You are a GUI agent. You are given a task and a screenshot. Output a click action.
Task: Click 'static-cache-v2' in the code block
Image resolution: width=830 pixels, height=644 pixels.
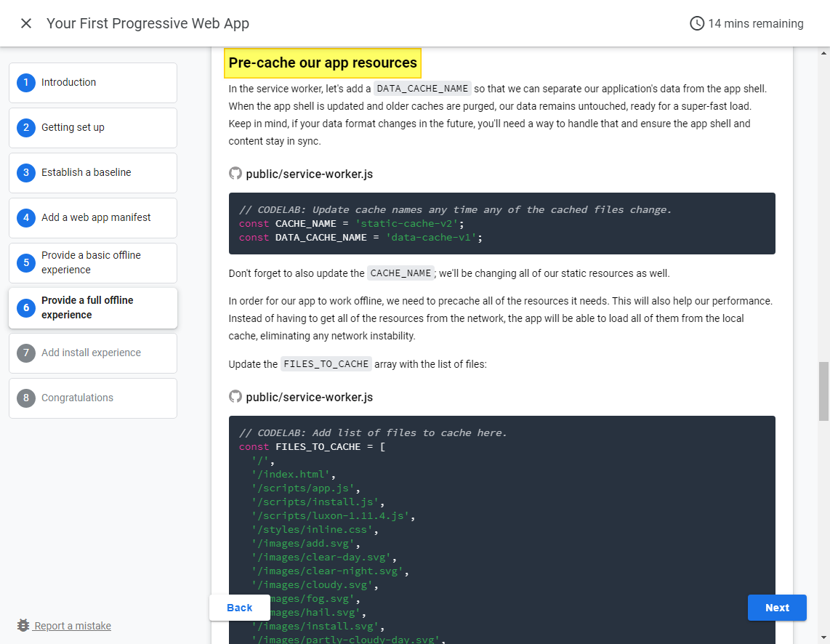[x=406, y=223]
